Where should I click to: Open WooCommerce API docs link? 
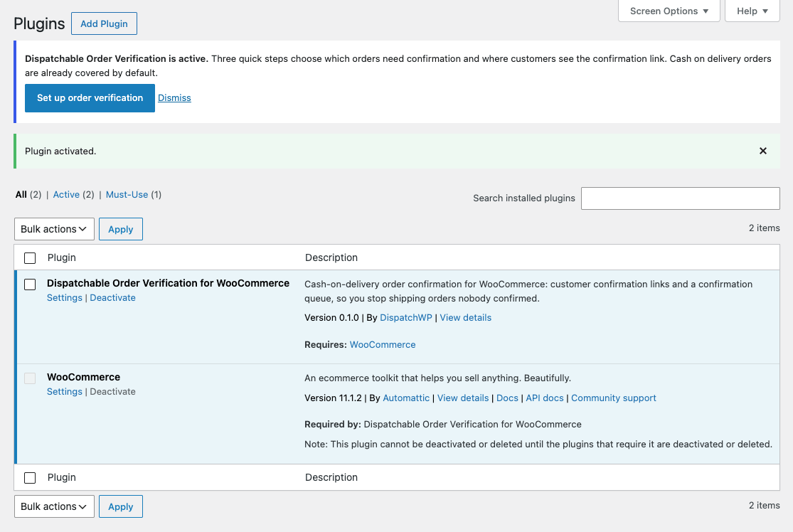point(545,398)
